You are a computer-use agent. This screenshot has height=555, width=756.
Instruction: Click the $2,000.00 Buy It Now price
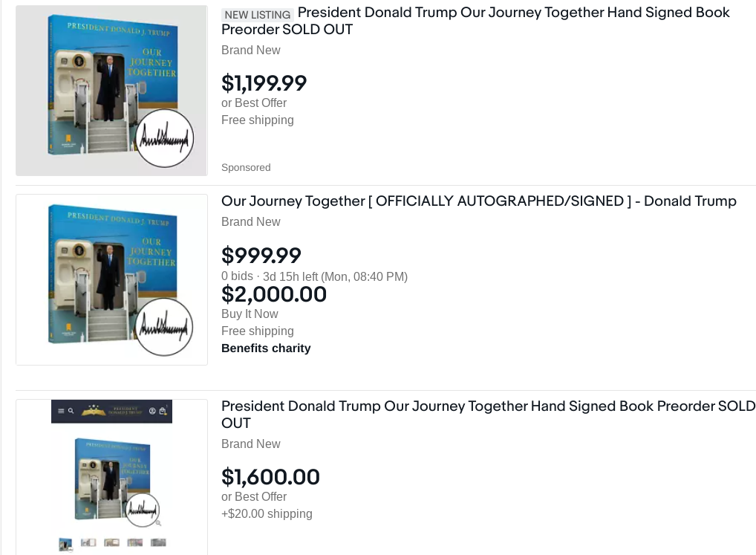[274, 294]
